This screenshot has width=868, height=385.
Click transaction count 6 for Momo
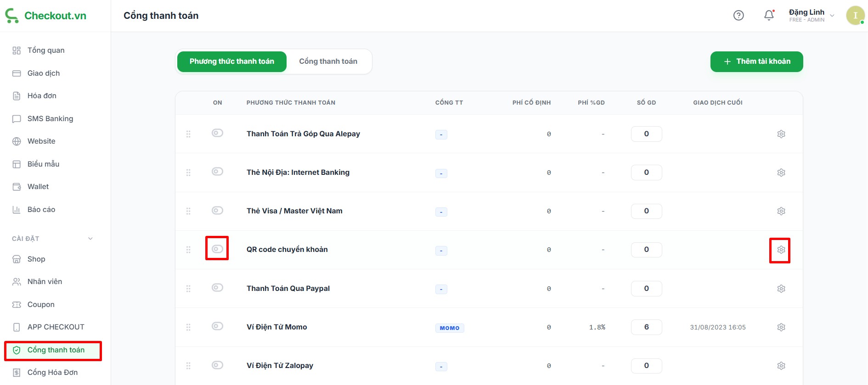(646, 327)
